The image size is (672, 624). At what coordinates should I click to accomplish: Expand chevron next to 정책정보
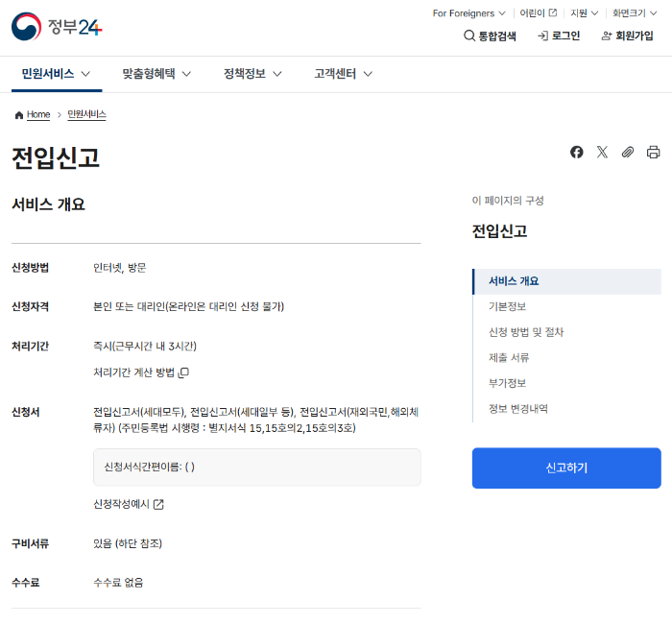pyautogui.click(x=277, y=74)
